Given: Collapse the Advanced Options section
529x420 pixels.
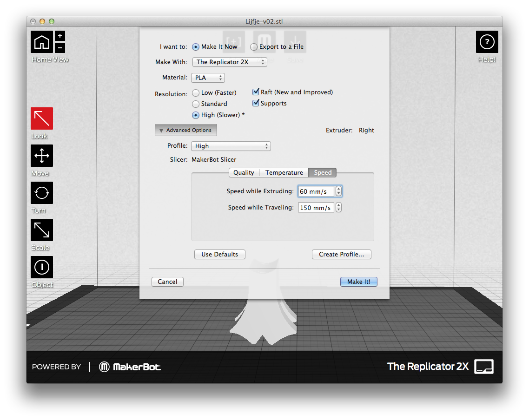Looking at the screenshot, I should tap(185, 130).
